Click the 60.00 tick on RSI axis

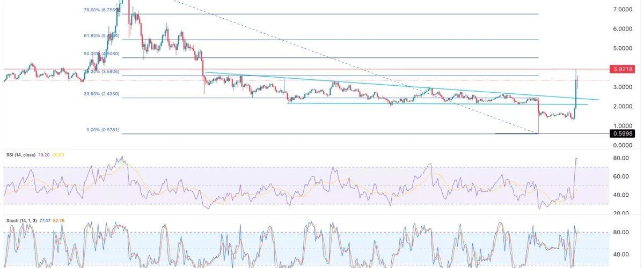click(621, 176)
